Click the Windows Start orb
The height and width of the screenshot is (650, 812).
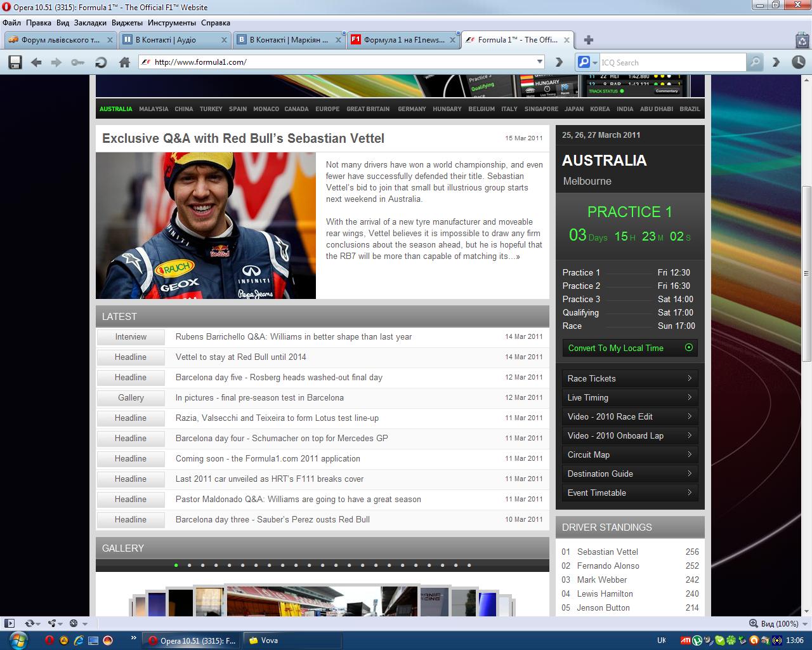pyautogui.click(x=18, y=640)
